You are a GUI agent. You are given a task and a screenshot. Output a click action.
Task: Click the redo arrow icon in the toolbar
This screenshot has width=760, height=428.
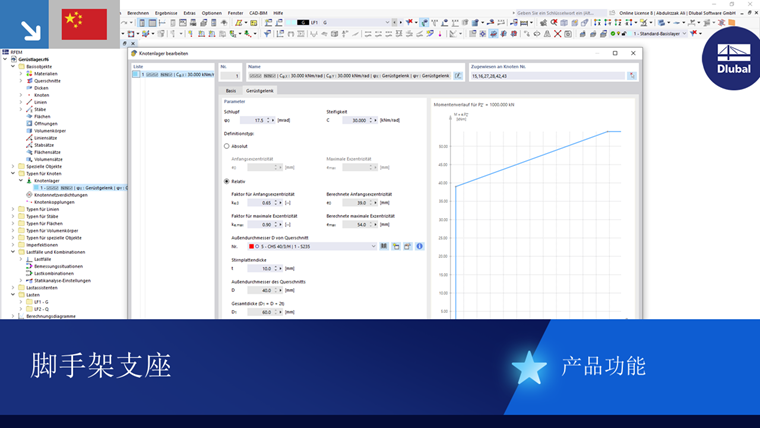pyautogui.click(x=124, y=22)
